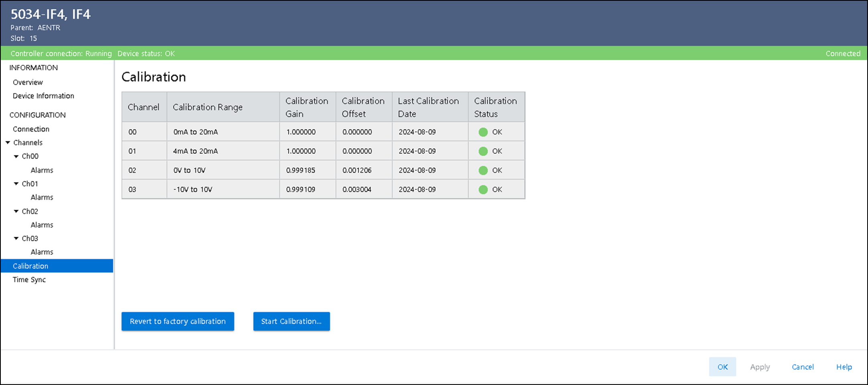
Task: Click Cancel to discard changes
Action: [802, 367]
